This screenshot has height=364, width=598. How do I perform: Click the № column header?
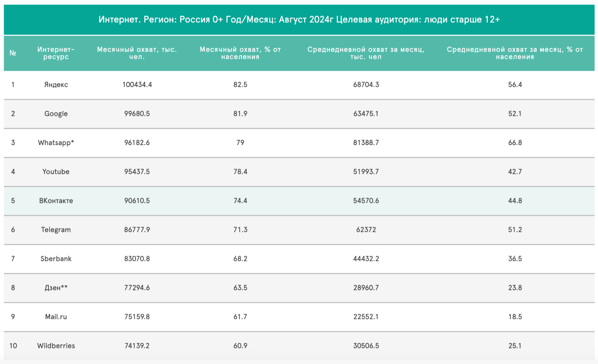coord(13,53)
